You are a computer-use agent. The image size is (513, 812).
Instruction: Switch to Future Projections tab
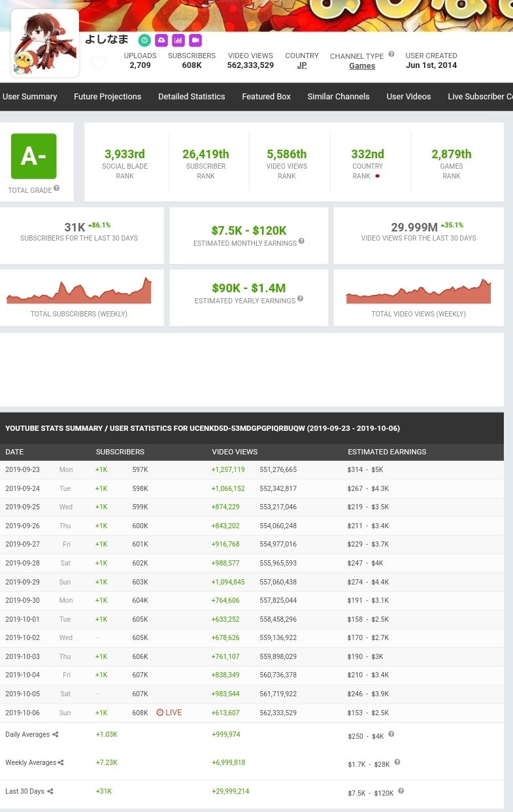click(107, 96)
